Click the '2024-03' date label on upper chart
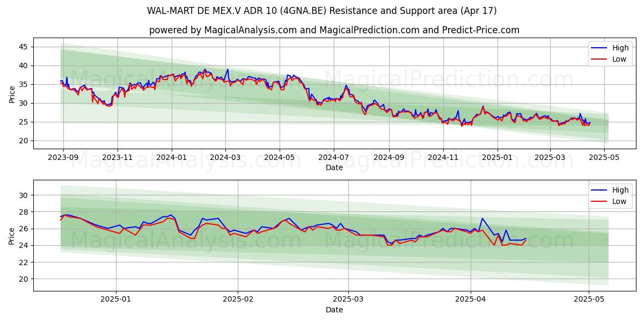The image size is (644, 322). [x=225, y=158]
